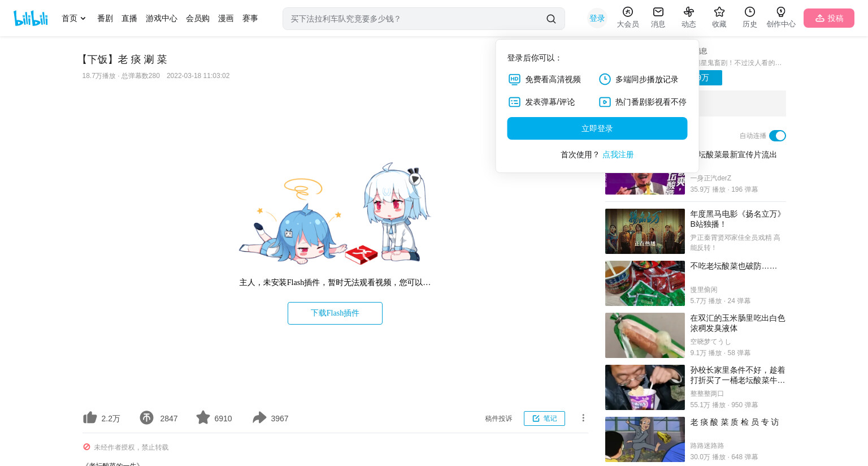Click the 立即登录 button
Screen dimensions: 868x466
pos(597,128)
